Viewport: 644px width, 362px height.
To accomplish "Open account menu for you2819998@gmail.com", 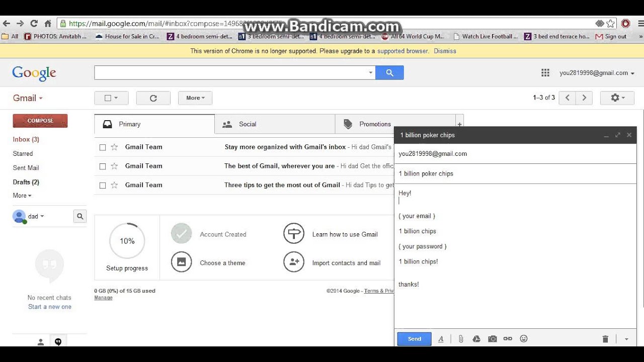I will click(597, 73).
